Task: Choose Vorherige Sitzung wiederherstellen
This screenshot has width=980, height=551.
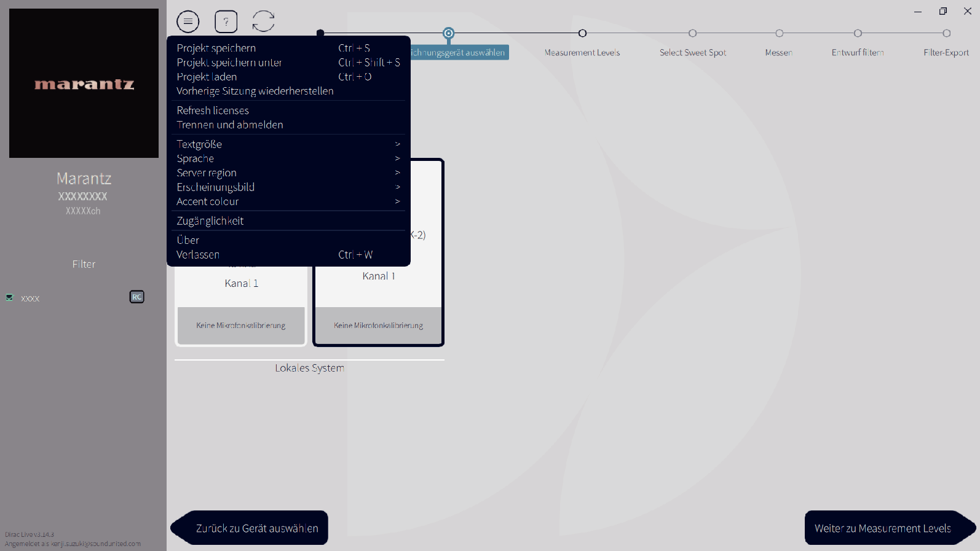Action: click(288, 91)
